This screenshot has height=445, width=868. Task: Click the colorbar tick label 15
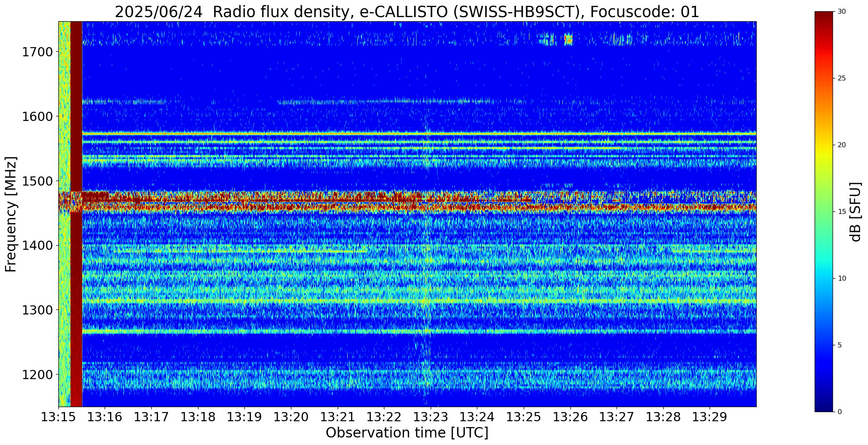pyautogui.click(x=842, y=212)
